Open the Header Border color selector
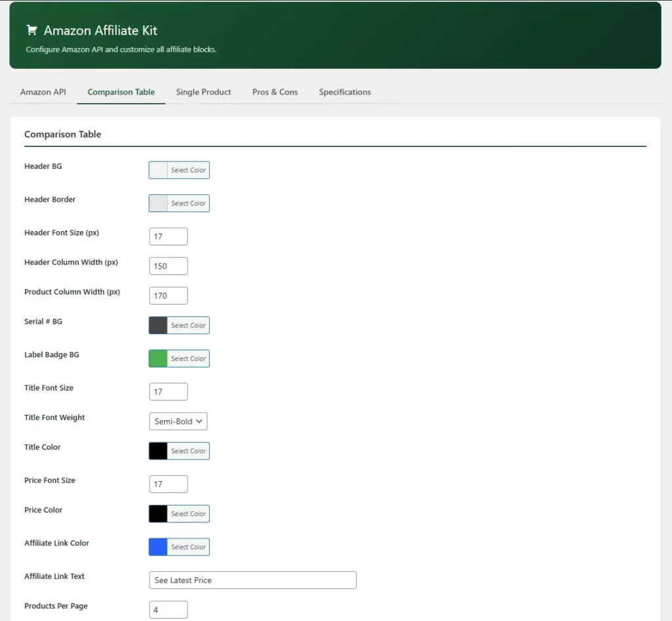Image resolution: width=672 pixels, height=621 pixels. (178, 203)
